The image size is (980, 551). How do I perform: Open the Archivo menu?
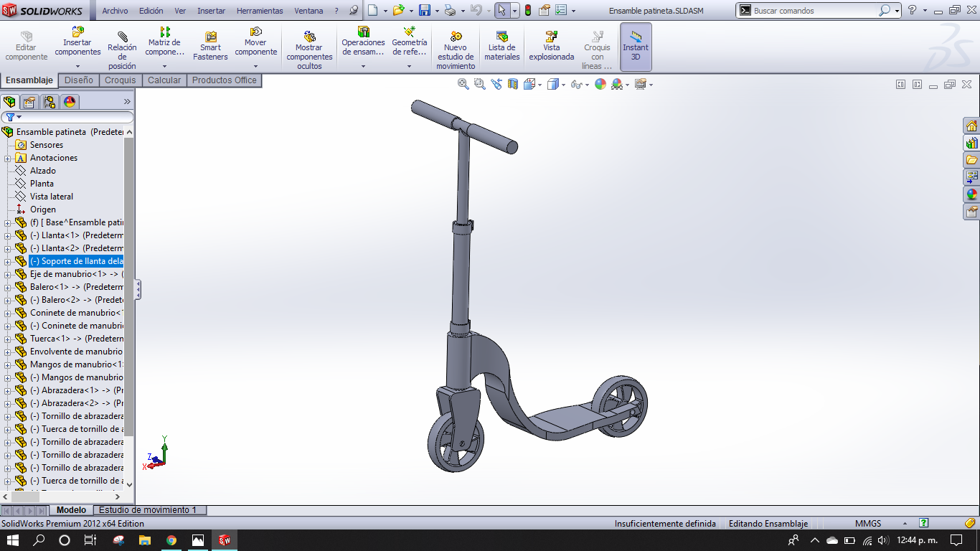tap(115, 11)
